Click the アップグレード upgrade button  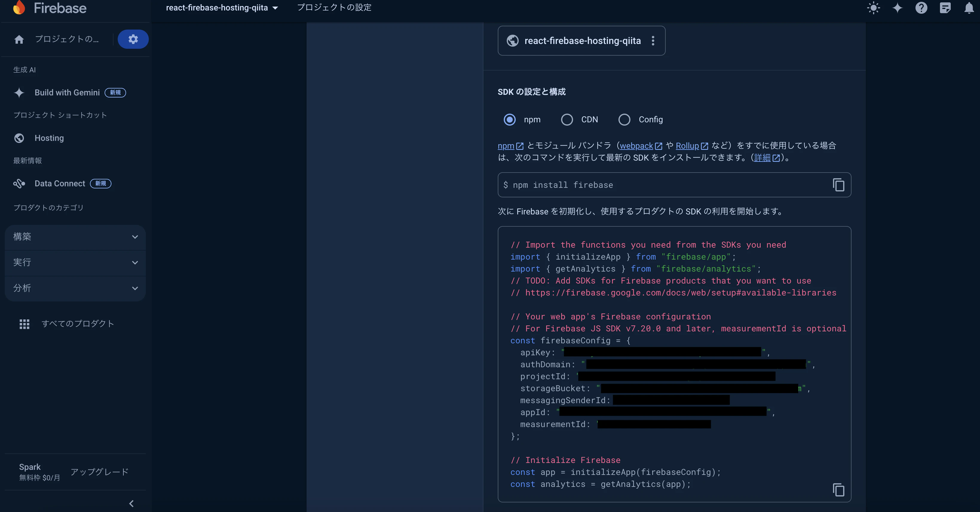click(x=100, y=472)
